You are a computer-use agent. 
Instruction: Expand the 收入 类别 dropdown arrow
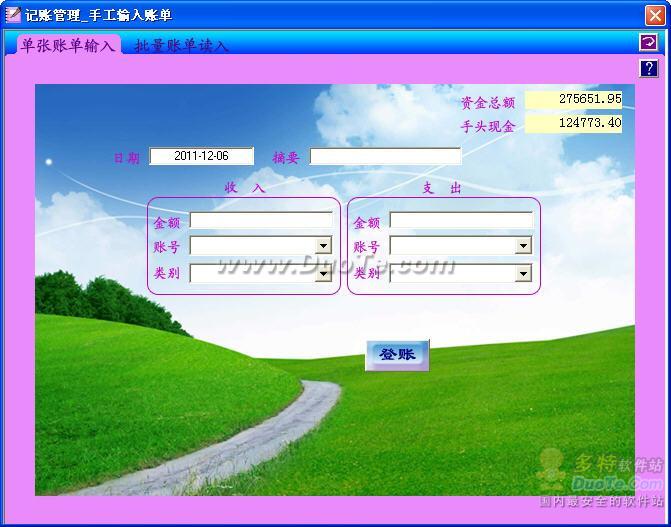pos(323,274)
